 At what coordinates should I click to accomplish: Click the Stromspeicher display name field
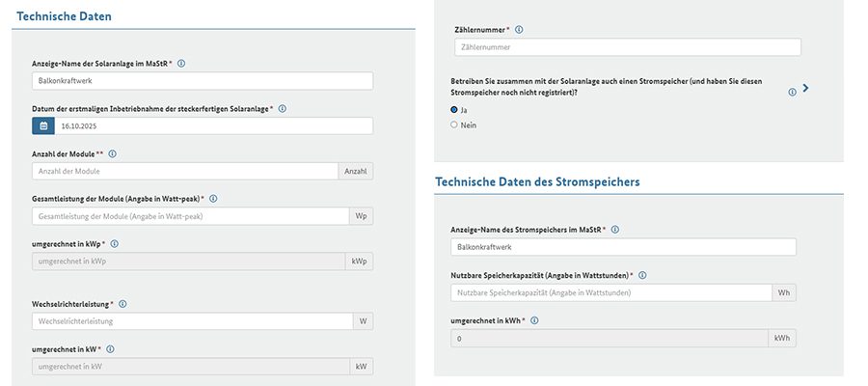click(623, 247)
